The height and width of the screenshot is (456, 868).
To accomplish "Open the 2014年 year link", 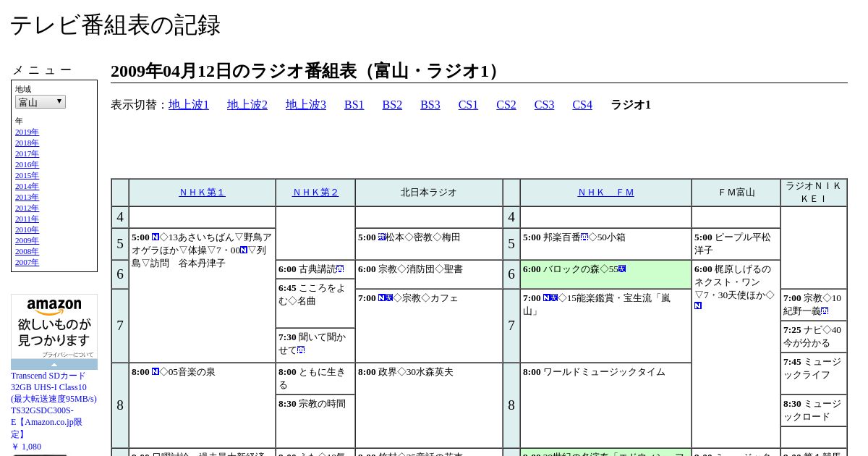I will [x=27, y=186].
